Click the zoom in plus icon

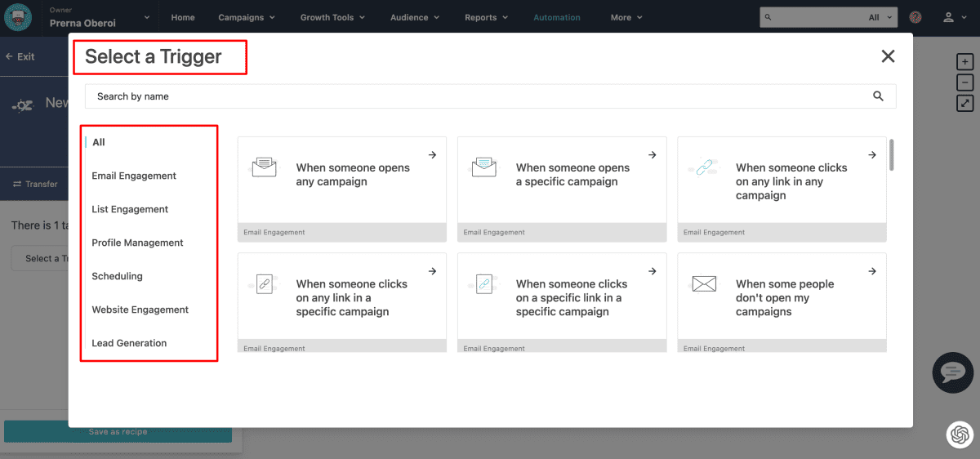(x=965, y=62)
